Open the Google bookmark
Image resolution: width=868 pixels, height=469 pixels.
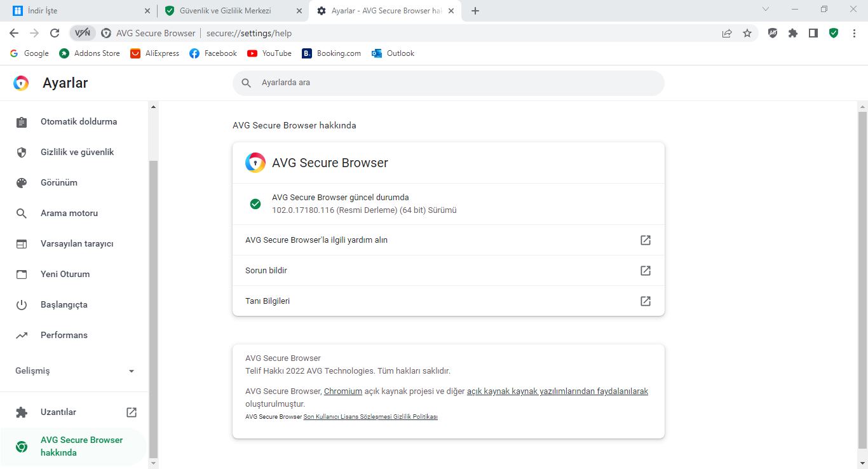[x=29, y=53]
